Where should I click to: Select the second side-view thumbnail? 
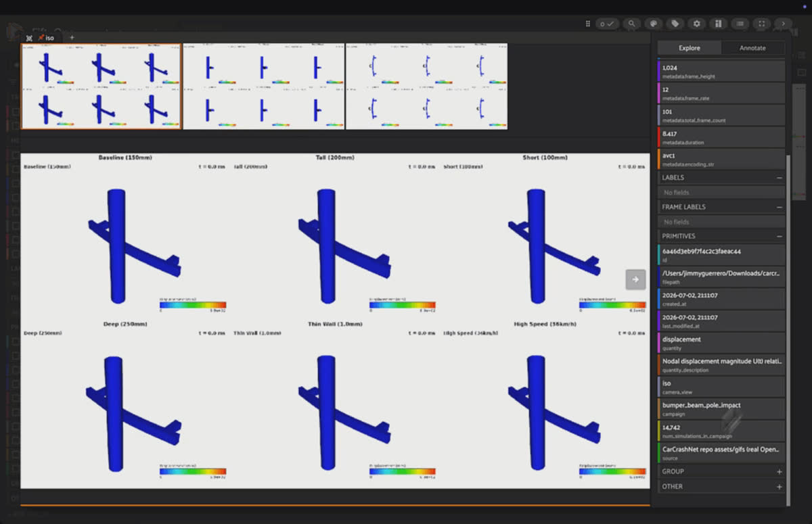pos(264,86)
